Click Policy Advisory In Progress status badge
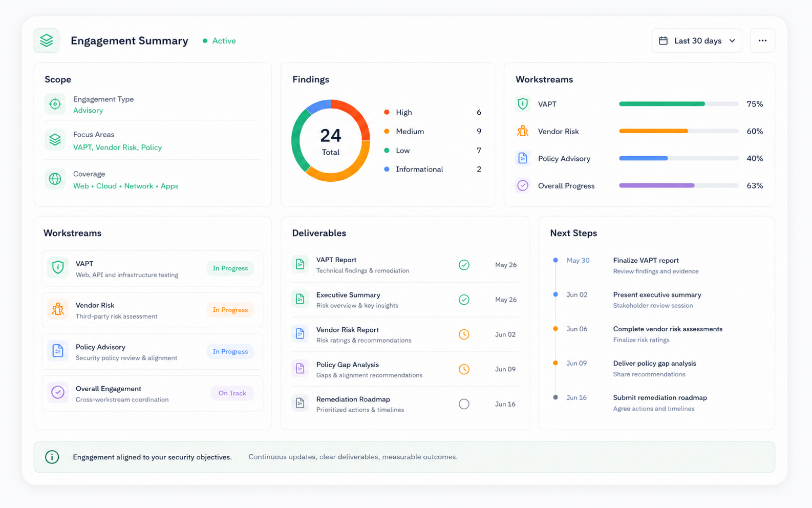 230,351
